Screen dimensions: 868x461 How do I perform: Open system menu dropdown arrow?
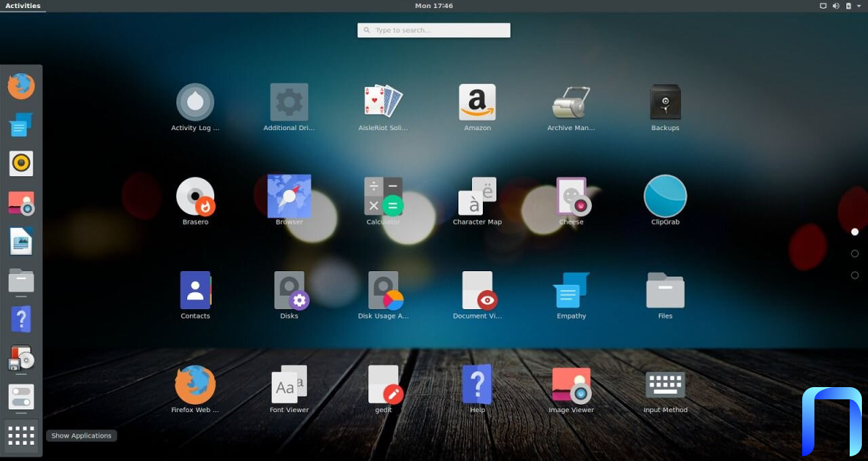pyautogui.click(x=859, y=6)
